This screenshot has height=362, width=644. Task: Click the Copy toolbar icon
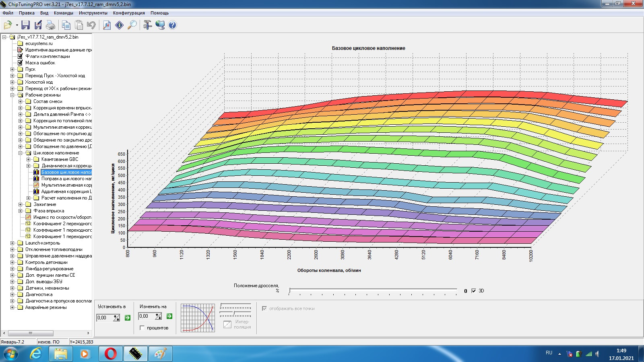(66, 25)
